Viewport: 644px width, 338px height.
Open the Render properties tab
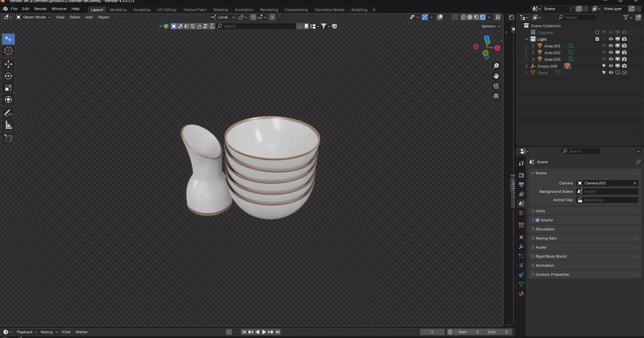[x=521, y=175]
